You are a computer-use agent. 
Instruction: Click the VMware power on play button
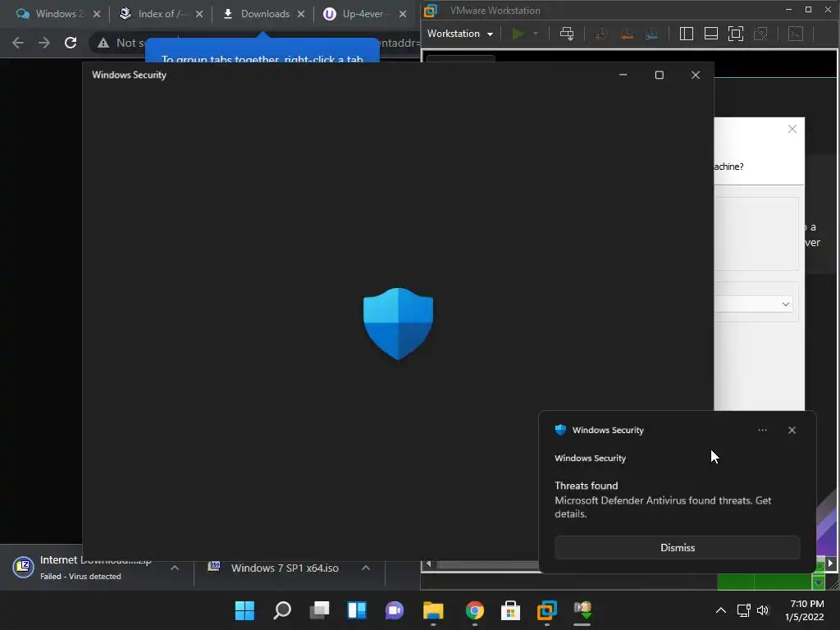pos(518,34)
